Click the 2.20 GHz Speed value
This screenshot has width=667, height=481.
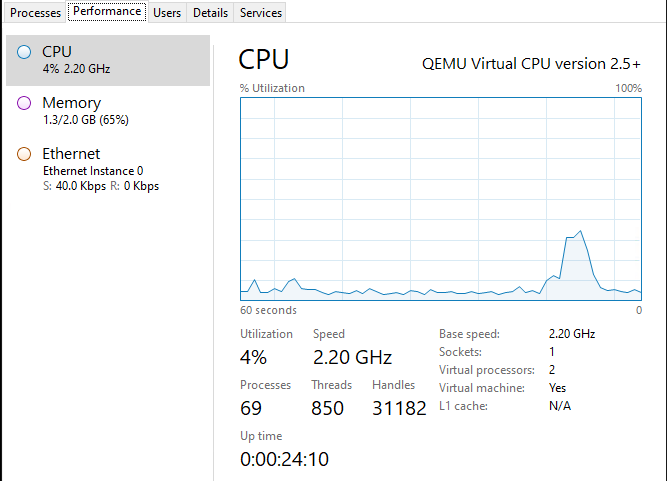[352, 357]
